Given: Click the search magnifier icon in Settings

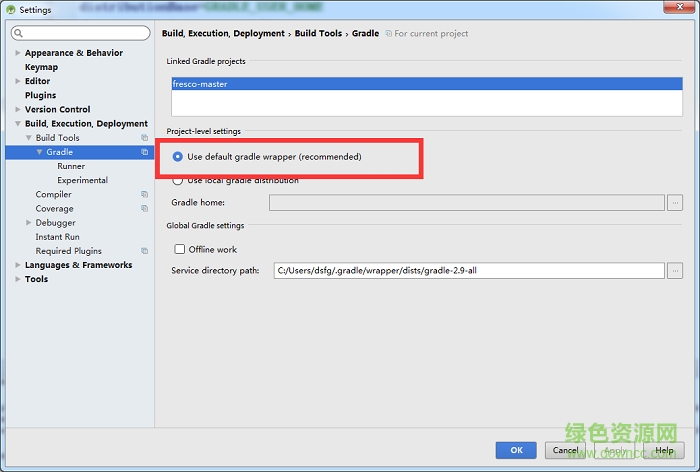Looking at the screenshot, I should click(18, 33).
